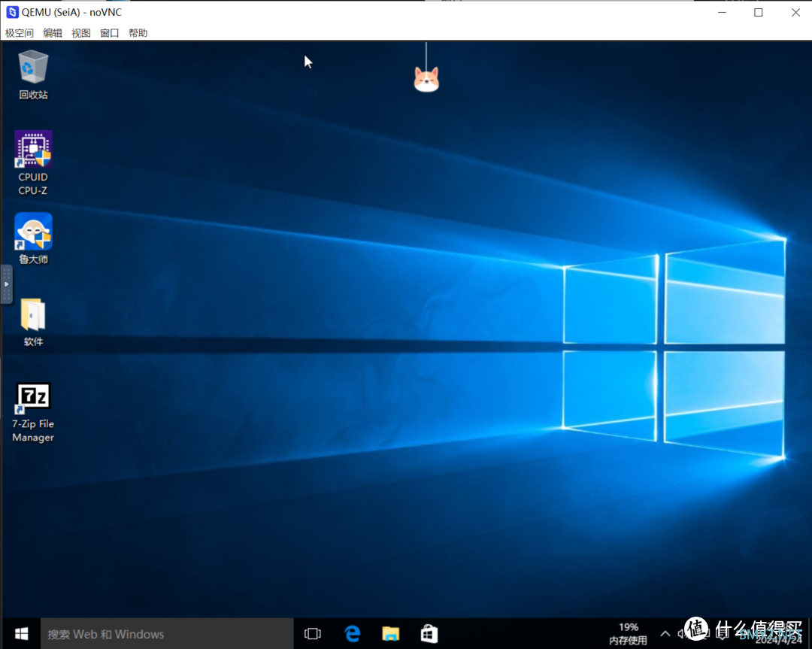Click the 搜索 Web 和 Windows search box
The height and width of the screenshot is (649, 812).
point(167,633)
